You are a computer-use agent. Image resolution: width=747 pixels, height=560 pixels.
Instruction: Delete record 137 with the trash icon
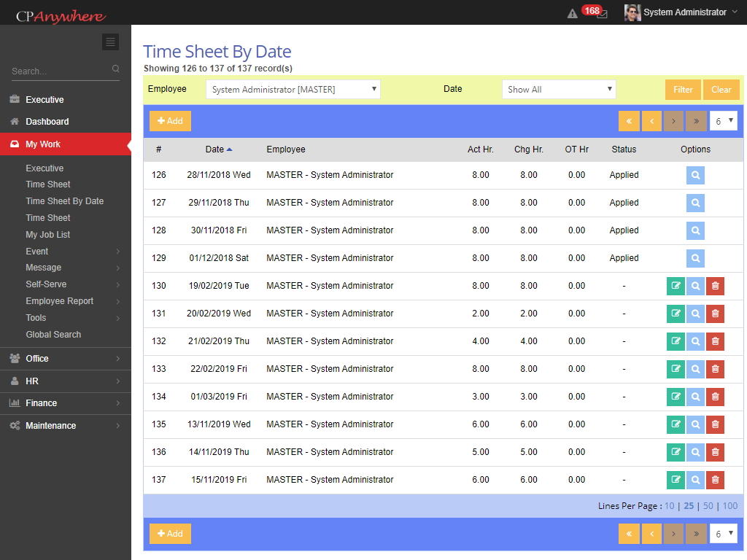coord(715,480)
